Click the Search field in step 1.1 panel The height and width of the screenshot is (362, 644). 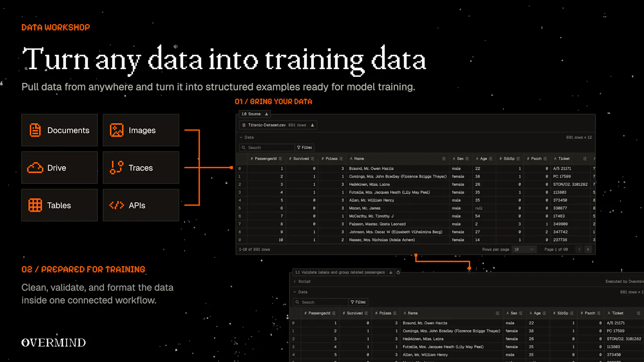321,302
